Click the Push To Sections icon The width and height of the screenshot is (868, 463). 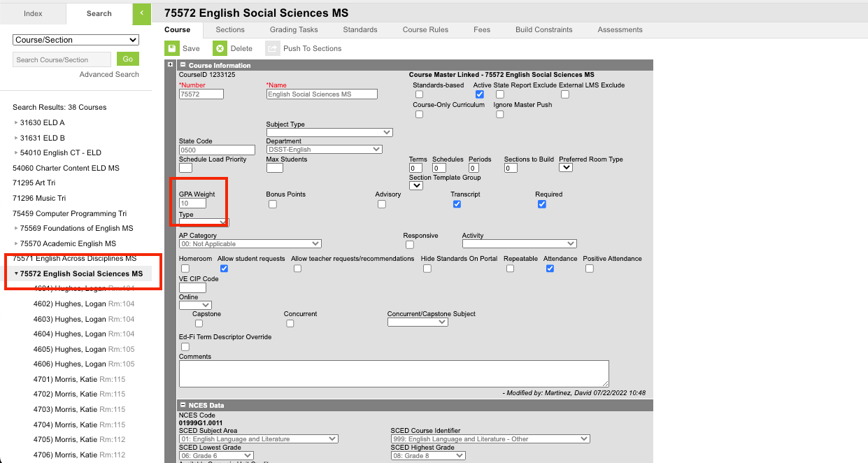(x=271, y=48)
